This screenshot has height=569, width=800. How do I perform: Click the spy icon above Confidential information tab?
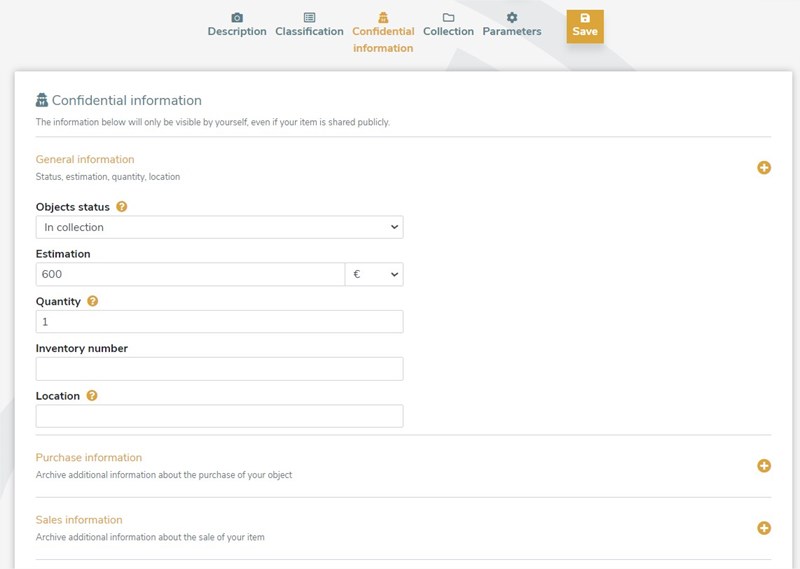[x=383, y=17]
